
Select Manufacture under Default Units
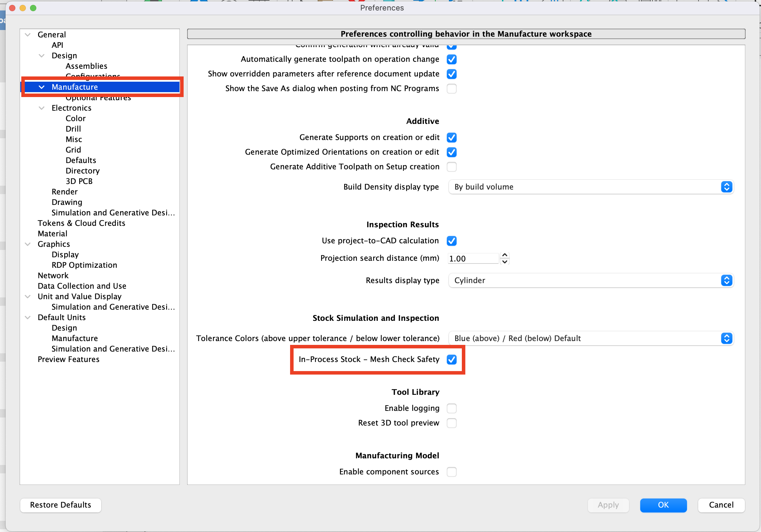[75, 338]
